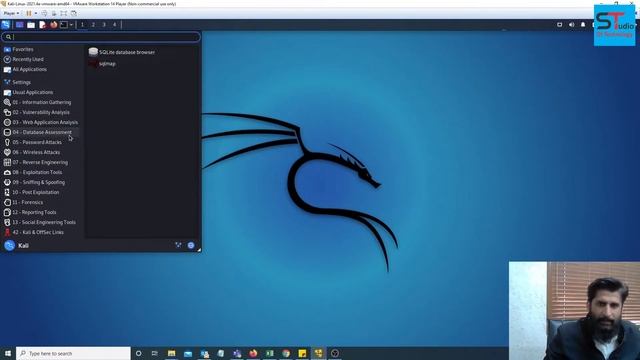The width and height of the screenshot is (640, 360).
Task: Switch to workspace 1
Action: pos(82,25)
